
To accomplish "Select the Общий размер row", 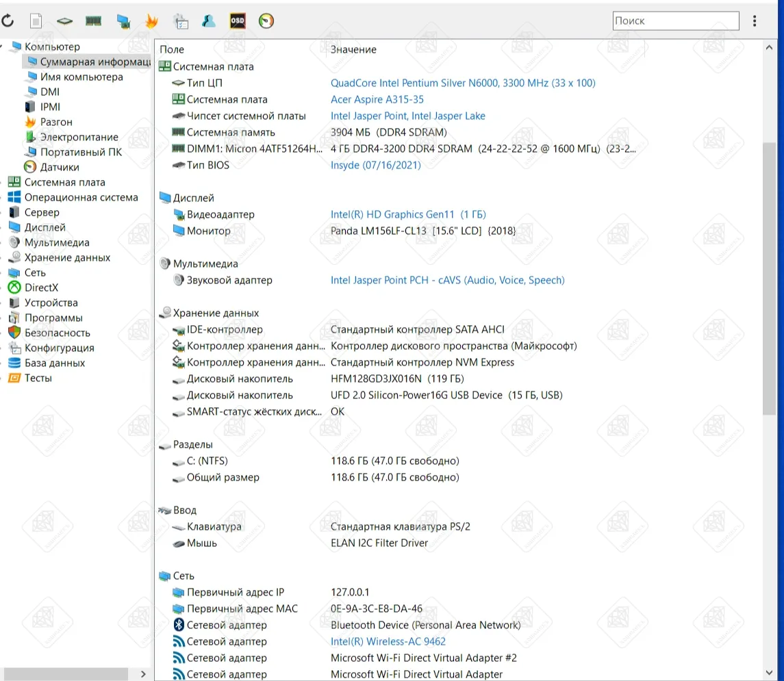I will click(x=316, y=478).
